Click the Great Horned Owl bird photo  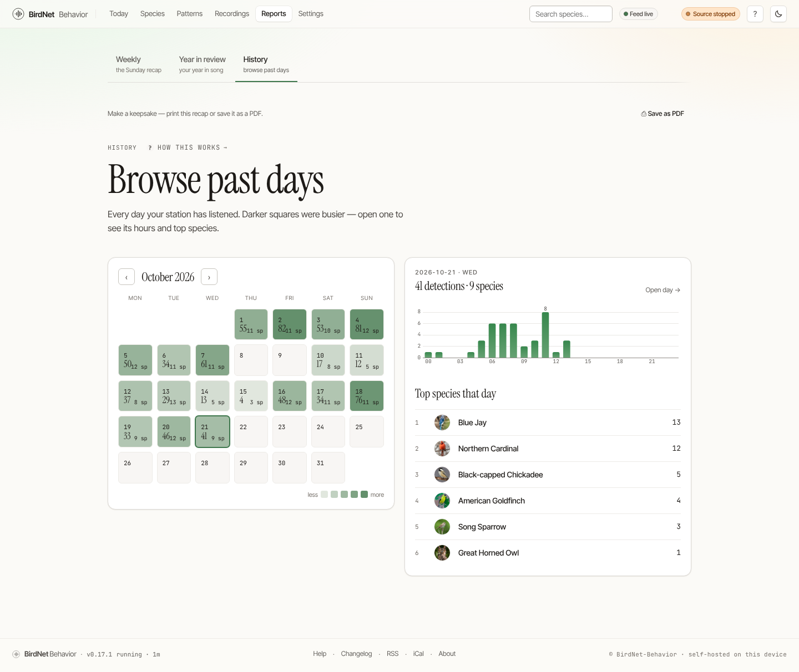[x=442, y=553]
